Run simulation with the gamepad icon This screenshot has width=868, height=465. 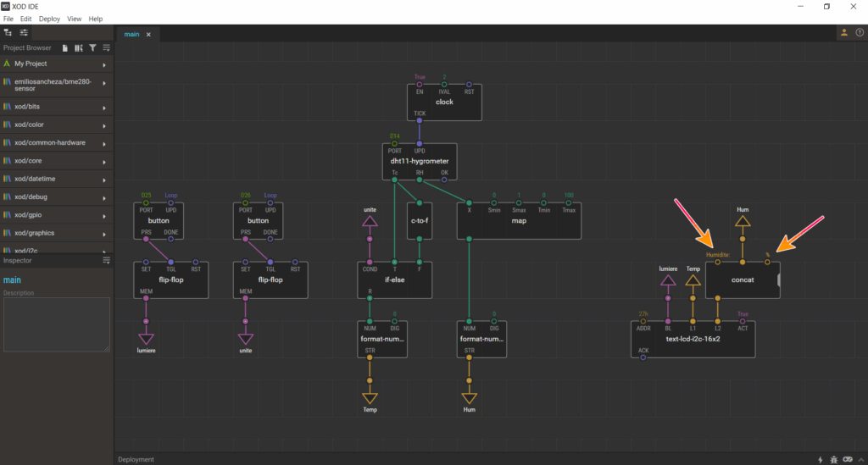pyautogui.click(x=848, y=459)
